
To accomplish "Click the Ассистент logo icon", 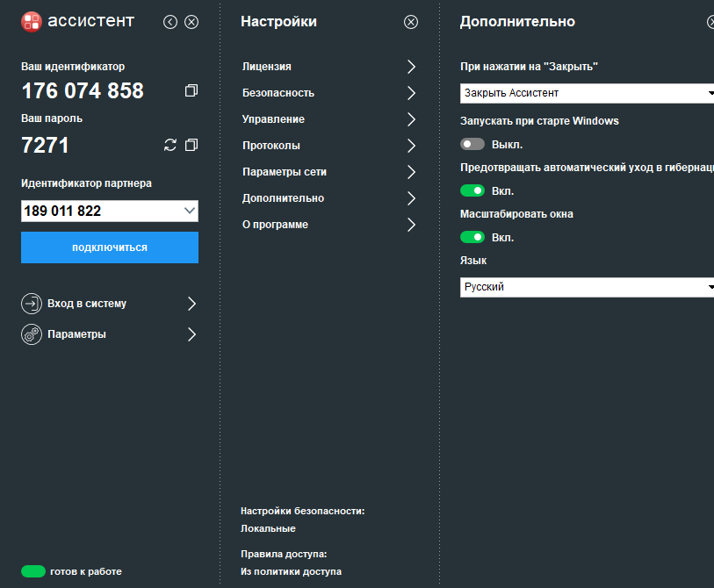I will 33,20.
